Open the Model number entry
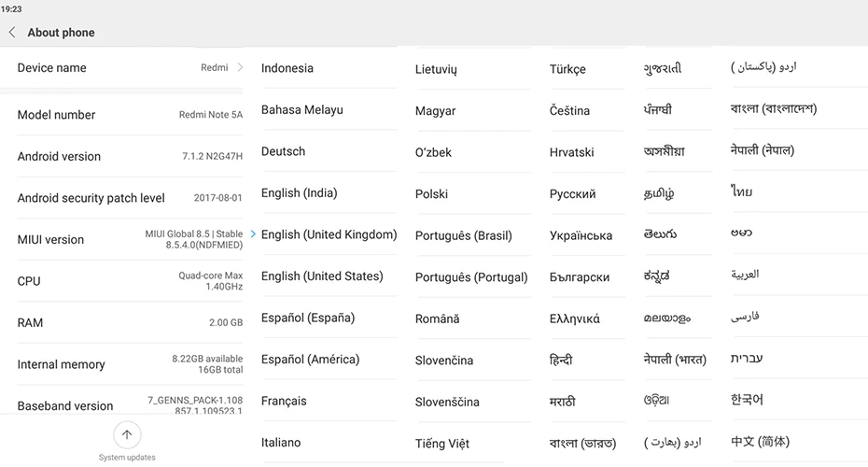868x467 pixels. click(130, 115)
